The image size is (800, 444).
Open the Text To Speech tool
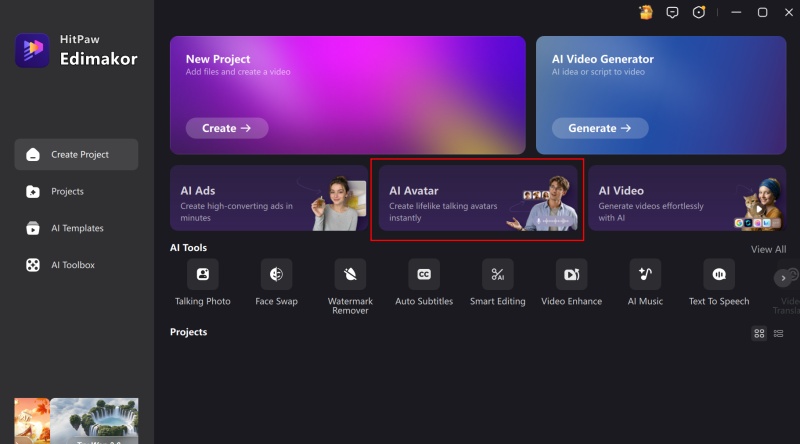point(719,282)
